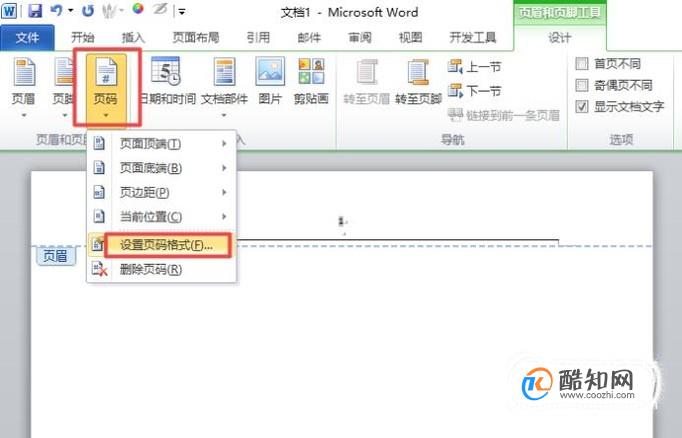Expand the 当前位置 submenu arrow
Screen dimensions: 682x438
click(x=224, y=217)
